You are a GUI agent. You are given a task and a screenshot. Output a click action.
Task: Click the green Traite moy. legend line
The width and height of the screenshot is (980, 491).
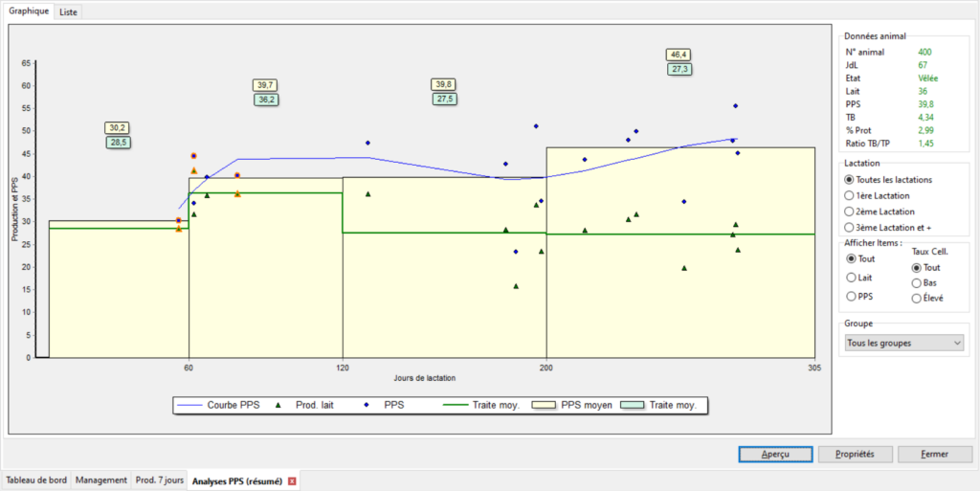pos(455,406)
